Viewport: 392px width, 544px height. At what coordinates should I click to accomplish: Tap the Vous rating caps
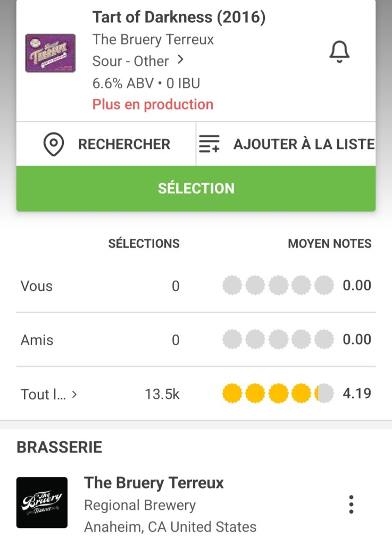pos(278,286)
